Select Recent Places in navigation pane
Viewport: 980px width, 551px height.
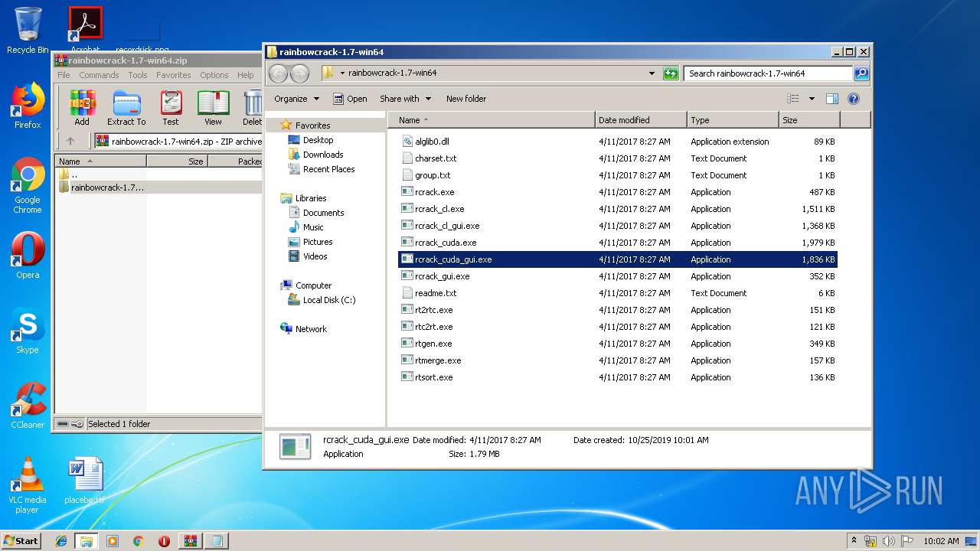[x=328, y=169]
